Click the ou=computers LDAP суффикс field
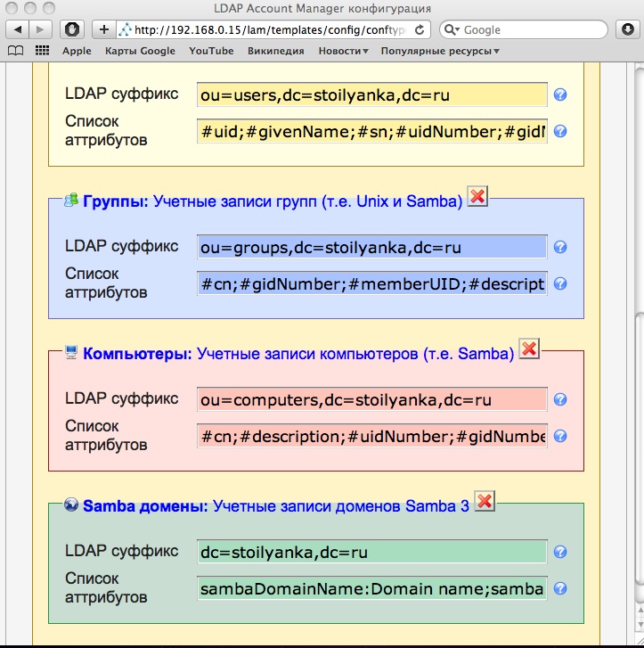Image resolution: width=644 pixels, height=648 pixels. coord(371,400)
